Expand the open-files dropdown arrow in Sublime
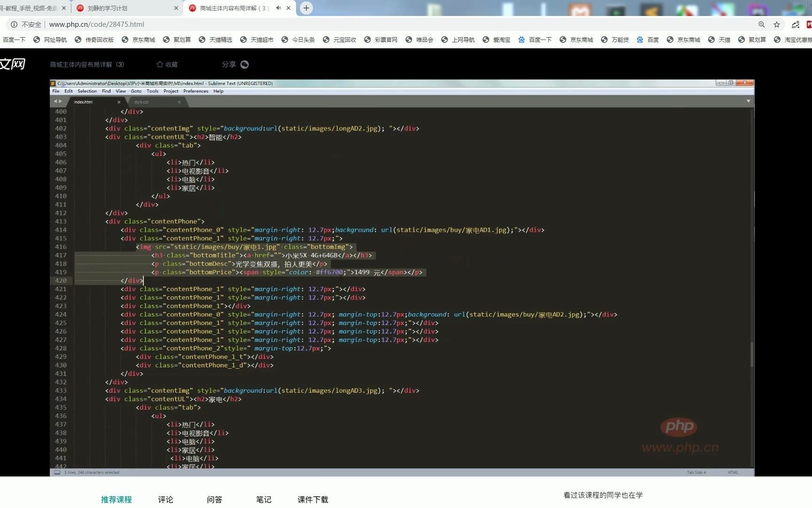 click(748, 101)
